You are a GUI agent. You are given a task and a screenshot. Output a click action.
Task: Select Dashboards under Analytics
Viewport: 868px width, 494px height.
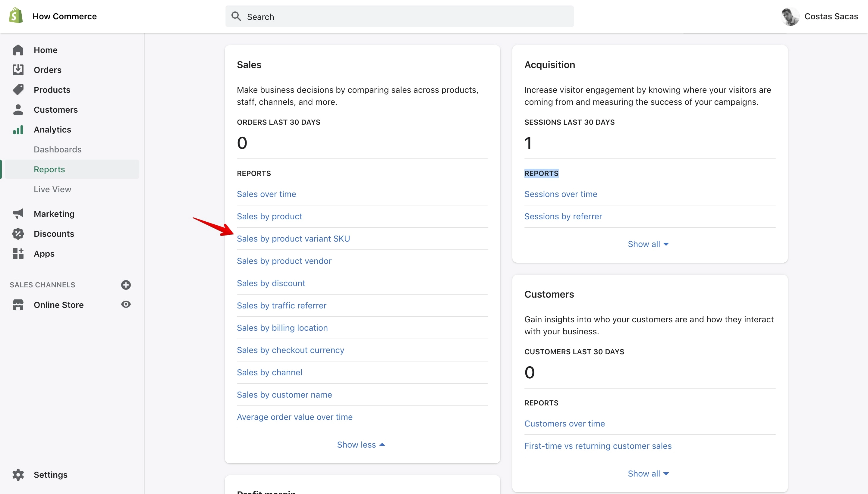pos(57,149)
